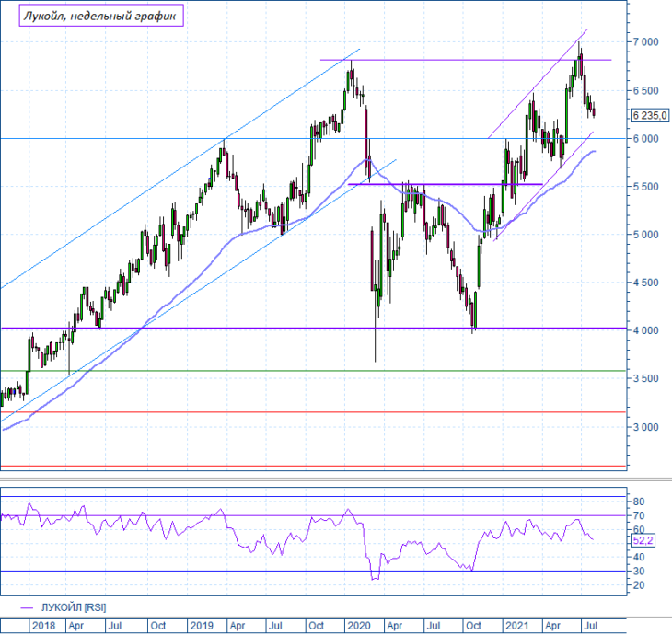Click the 2018 label on time axis
This screenshot has width=672, height=635.
[x=43, y=626]
